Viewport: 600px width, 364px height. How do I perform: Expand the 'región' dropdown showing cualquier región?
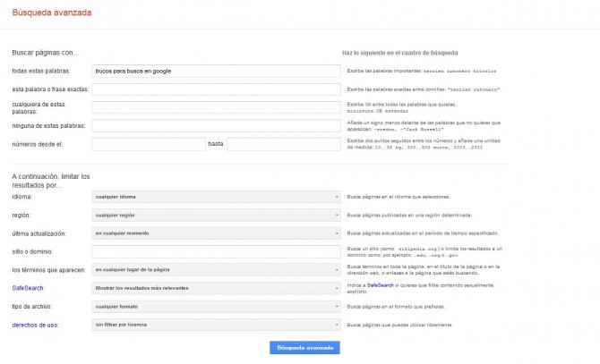pyautogui.click(x=216, y=216)
